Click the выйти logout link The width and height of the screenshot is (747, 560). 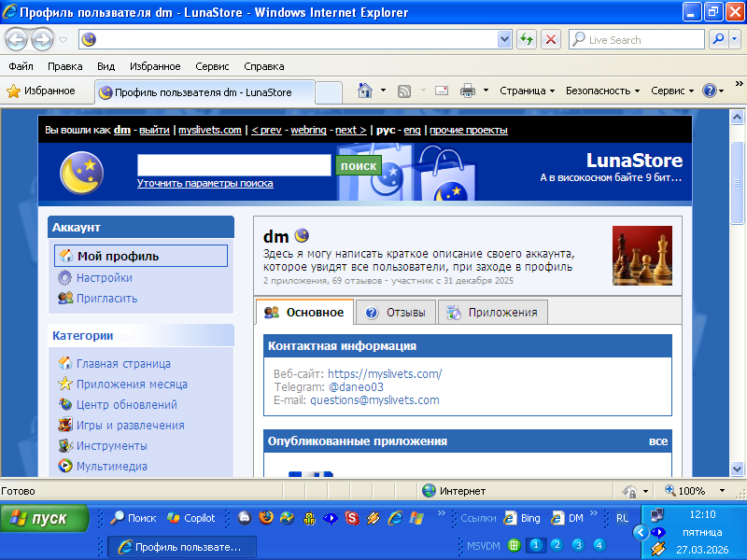click(154, 130)
